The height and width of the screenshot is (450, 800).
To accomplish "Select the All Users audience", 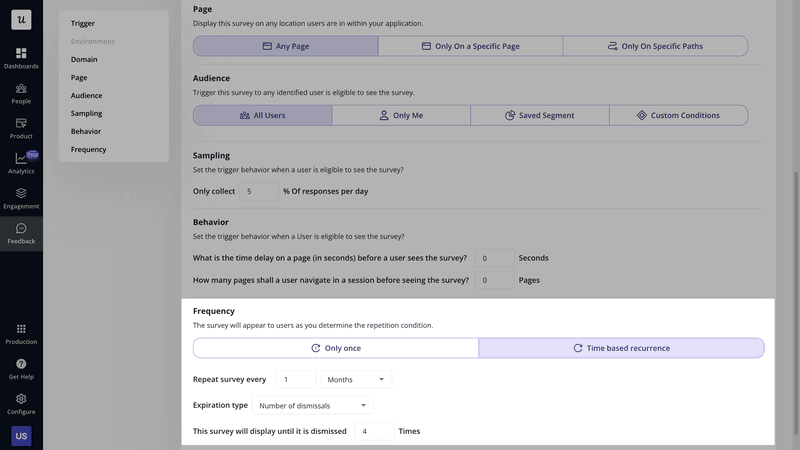I will 263,115.
